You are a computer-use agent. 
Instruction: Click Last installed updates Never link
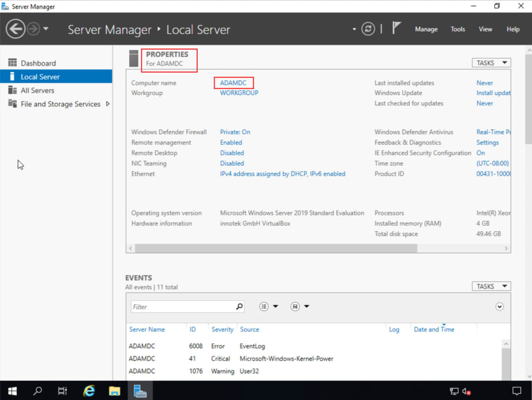tap(484, 83)
